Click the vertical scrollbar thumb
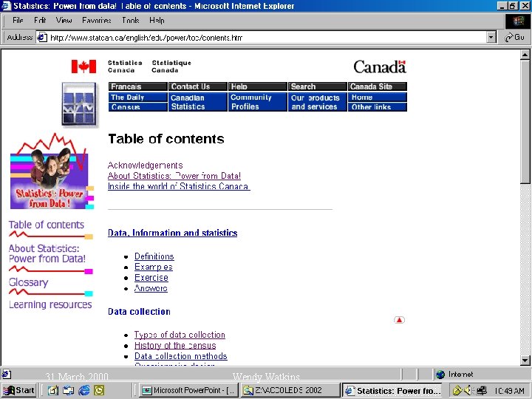The width and height of the screenshot is (532, 399). tap(525, 122)
